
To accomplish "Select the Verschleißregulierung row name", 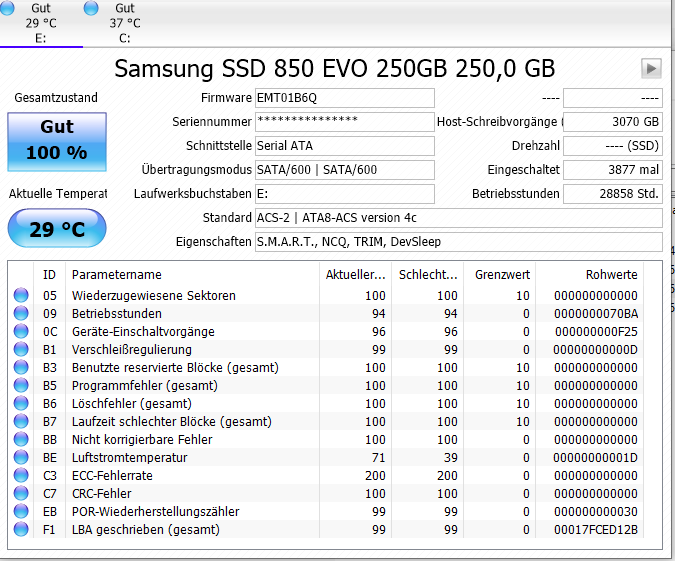I will coord(132,350).
